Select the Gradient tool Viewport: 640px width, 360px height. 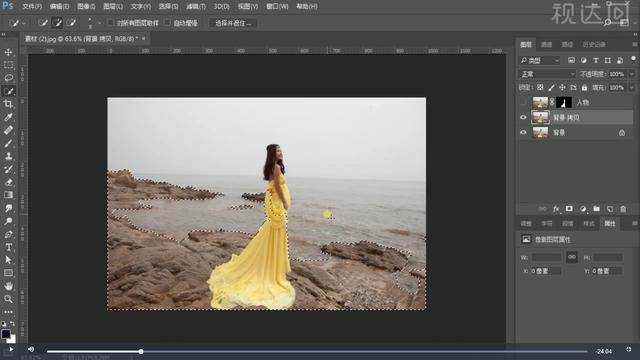point(8,195)
